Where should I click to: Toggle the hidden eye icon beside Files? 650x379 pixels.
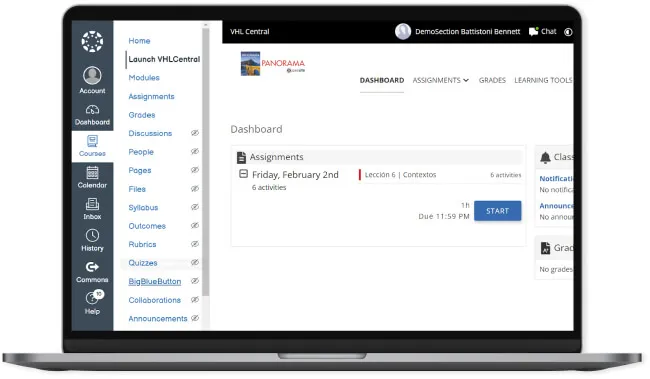click(x=194, y=189)
